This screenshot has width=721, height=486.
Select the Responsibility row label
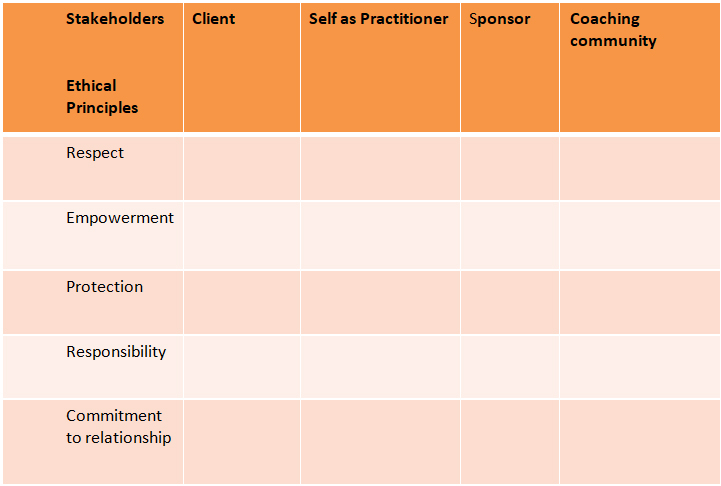click(116, 352)
